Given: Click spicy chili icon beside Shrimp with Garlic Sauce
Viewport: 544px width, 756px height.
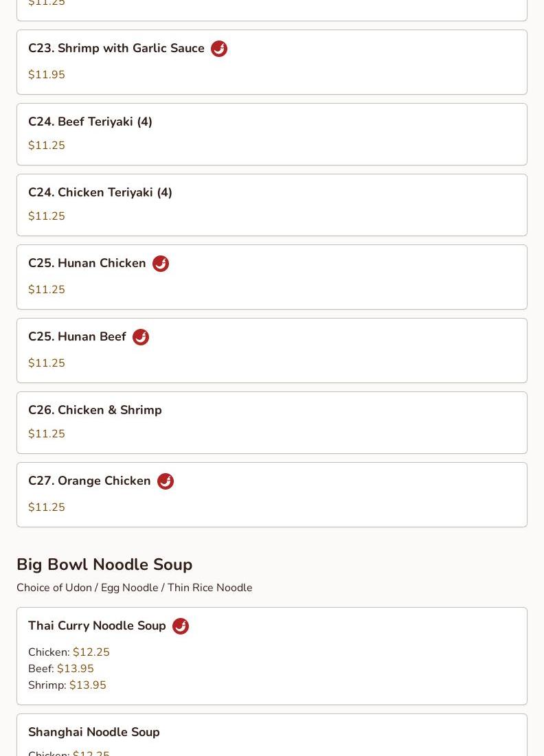Looking at the screenshot, I should coord(219,49).
